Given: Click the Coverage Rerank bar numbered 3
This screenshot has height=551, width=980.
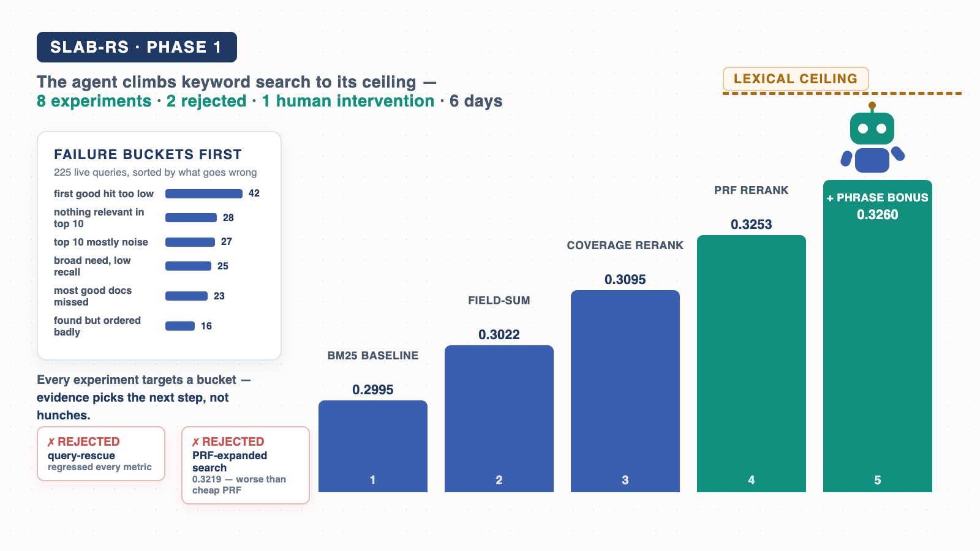Looking at the screenshot, I should point(625,391).
